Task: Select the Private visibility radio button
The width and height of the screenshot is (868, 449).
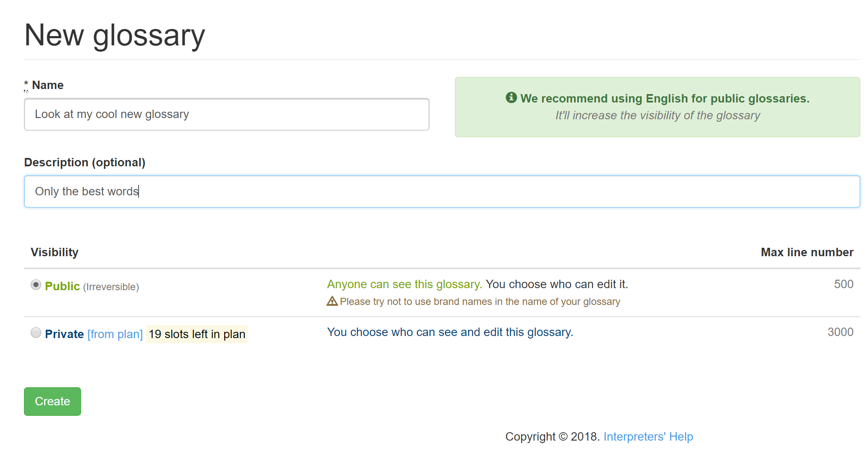Action: click(36, 333)
